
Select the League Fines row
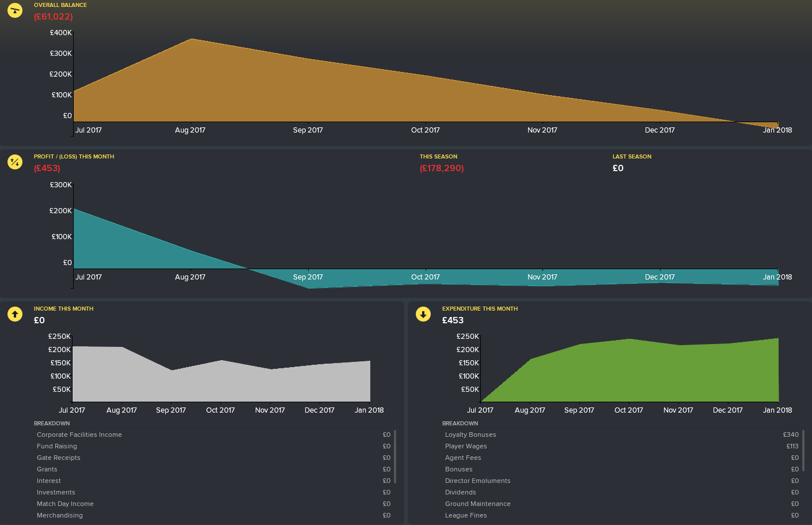click(622, 515)
